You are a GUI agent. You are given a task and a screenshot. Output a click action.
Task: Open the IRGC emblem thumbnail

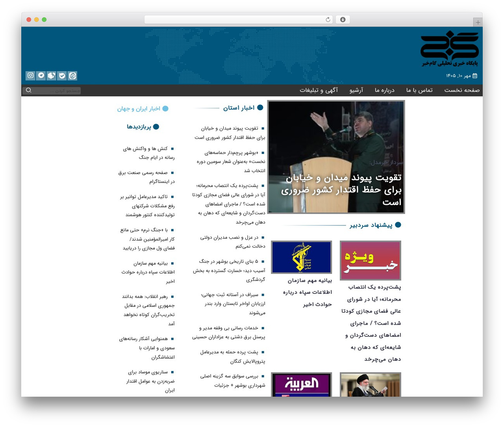tap(302, 257)
